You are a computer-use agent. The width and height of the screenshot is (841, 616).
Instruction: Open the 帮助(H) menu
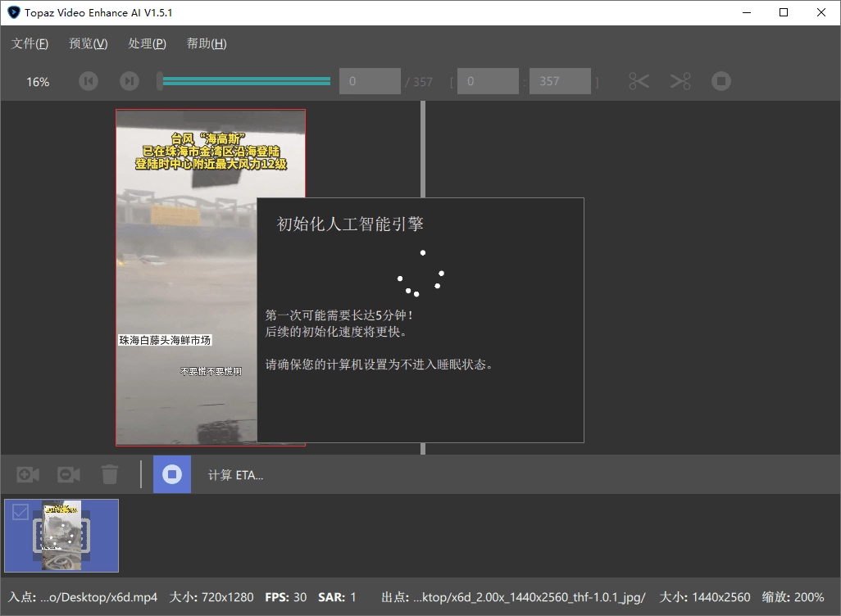click(x=206, y=43)
